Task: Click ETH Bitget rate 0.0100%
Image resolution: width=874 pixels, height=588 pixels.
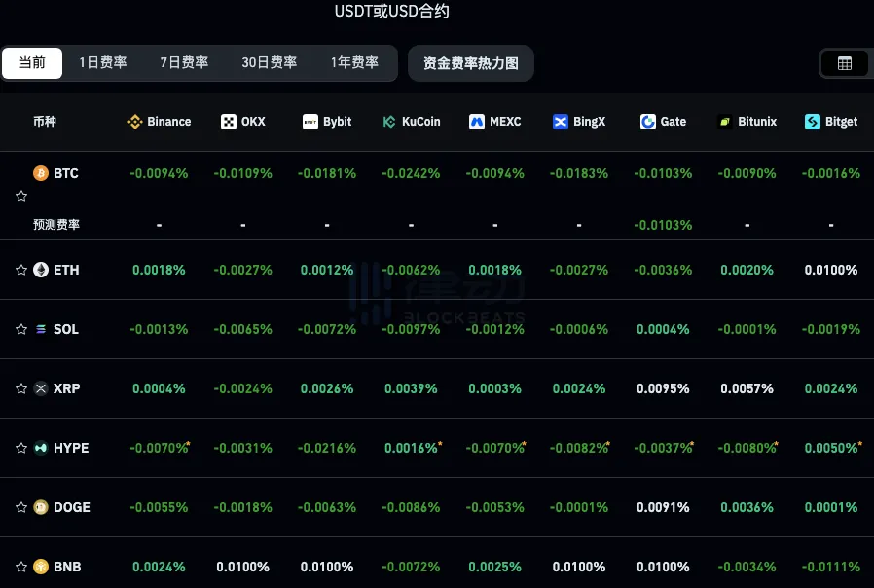Action: pyautogui.click(x=830, y=271)
